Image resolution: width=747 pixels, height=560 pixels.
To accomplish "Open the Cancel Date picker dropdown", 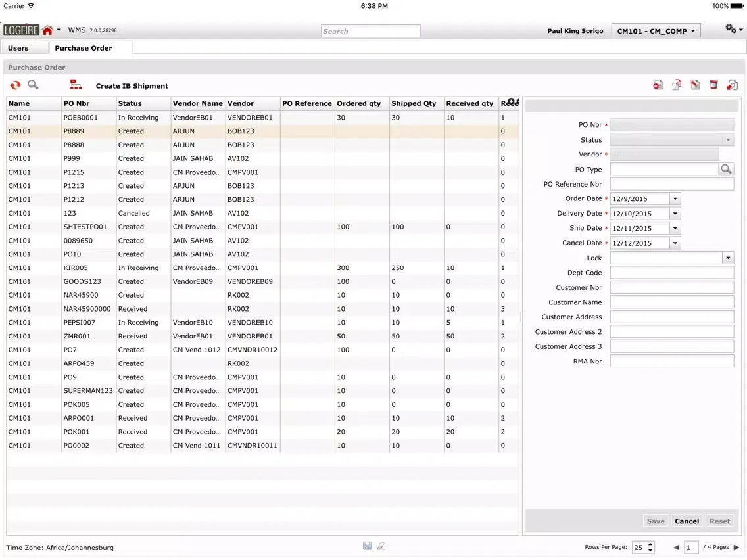I will [675, 243].
